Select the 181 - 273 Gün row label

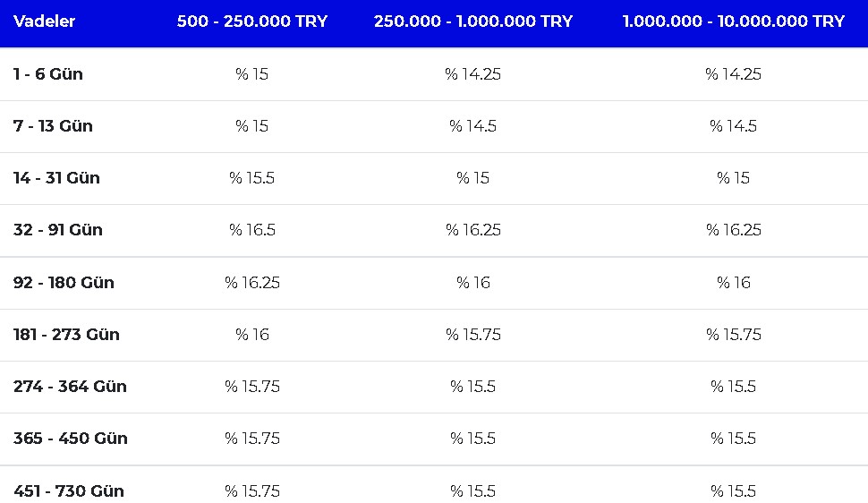66,335
